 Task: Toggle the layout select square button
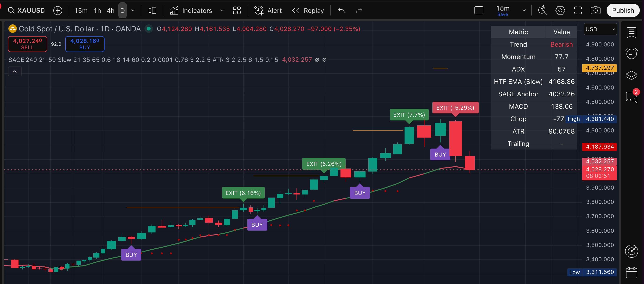click(x=479, y=10)
